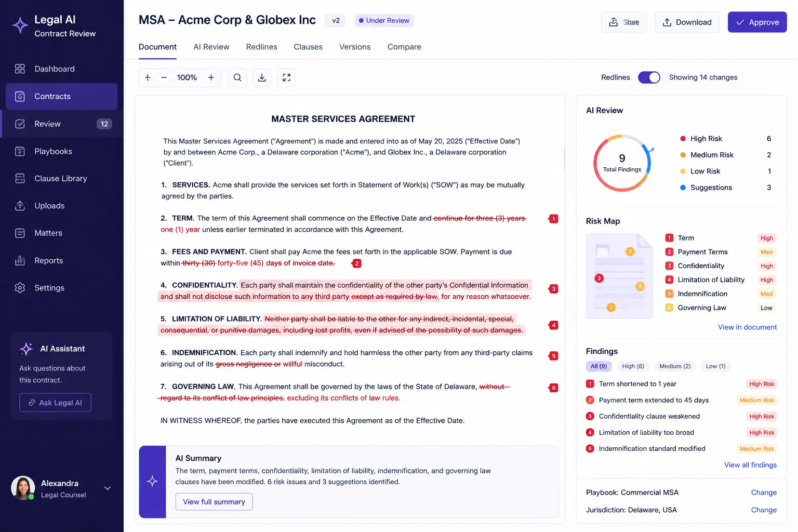Click the 100% zoom level value
Viewport: 798px width, 532px height.
tap(187, 77)
